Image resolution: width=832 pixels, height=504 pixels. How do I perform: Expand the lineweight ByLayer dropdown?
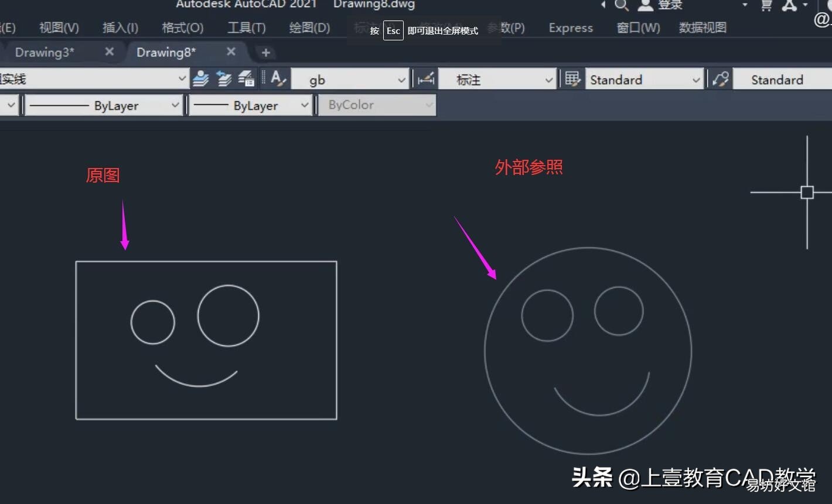[305, 105]
